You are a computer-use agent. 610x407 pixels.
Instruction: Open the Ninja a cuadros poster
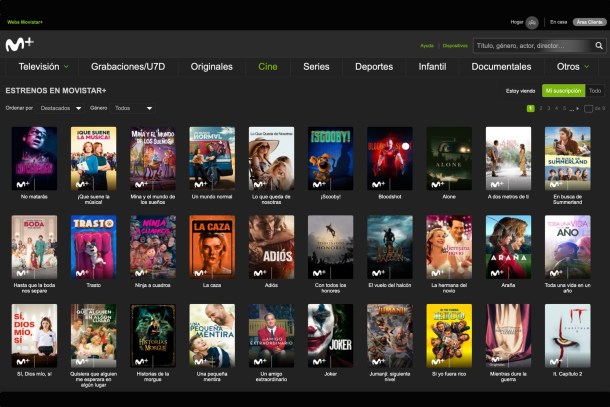coord(153,247)
